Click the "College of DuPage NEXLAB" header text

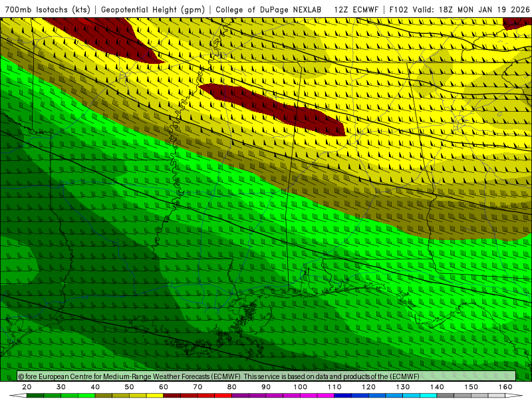click(269, 10)
